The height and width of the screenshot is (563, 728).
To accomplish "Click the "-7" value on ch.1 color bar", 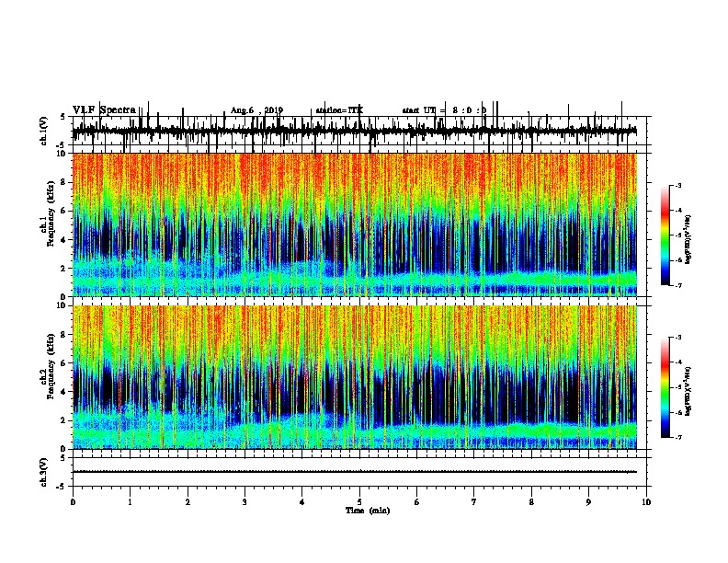I will click(678, 286).
